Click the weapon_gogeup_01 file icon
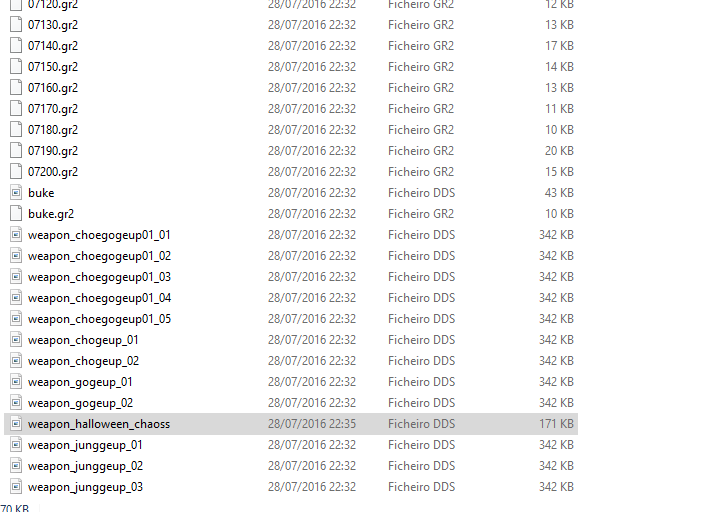Image resolution: width=721 pixels, height=512 pixels. tap(16, 382)
